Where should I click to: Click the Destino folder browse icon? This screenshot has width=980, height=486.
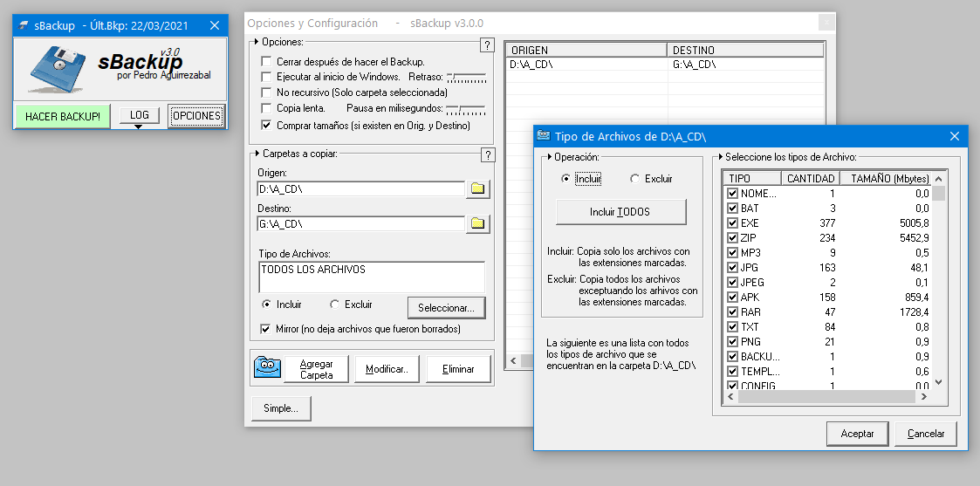[477, 224]
